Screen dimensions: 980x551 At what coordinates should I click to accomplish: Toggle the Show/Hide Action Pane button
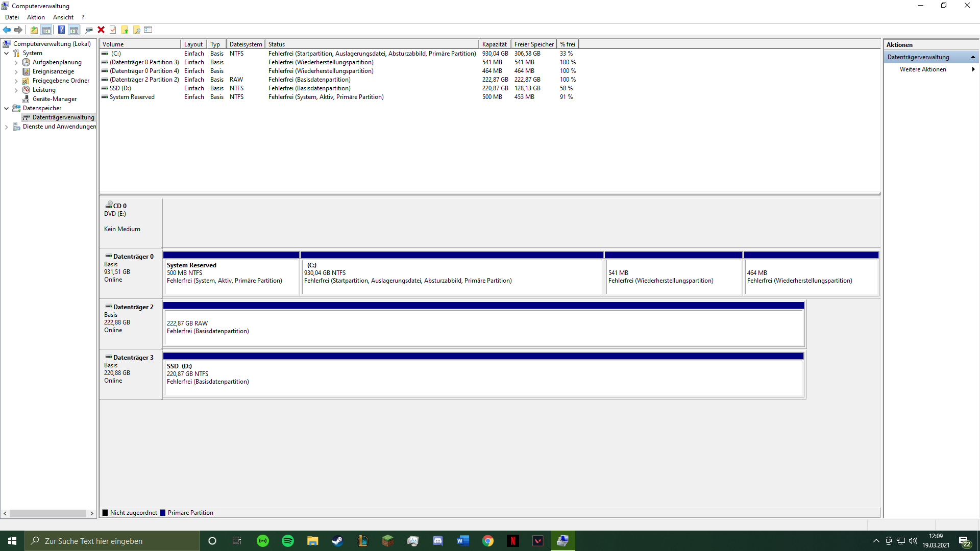(x=74, y=30)
